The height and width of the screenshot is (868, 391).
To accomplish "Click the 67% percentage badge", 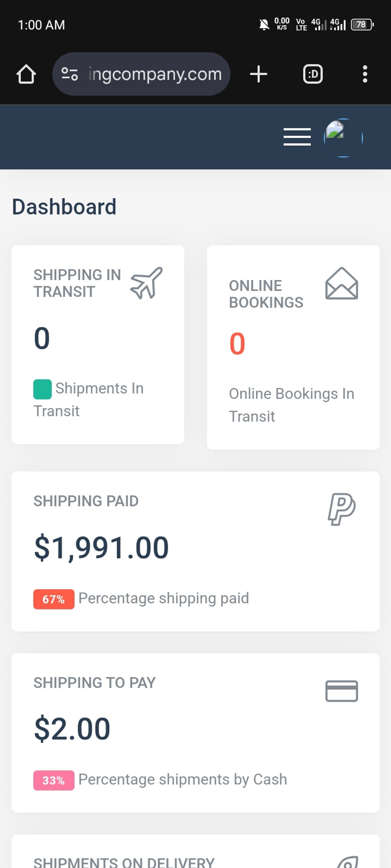I will coord(54,599).
